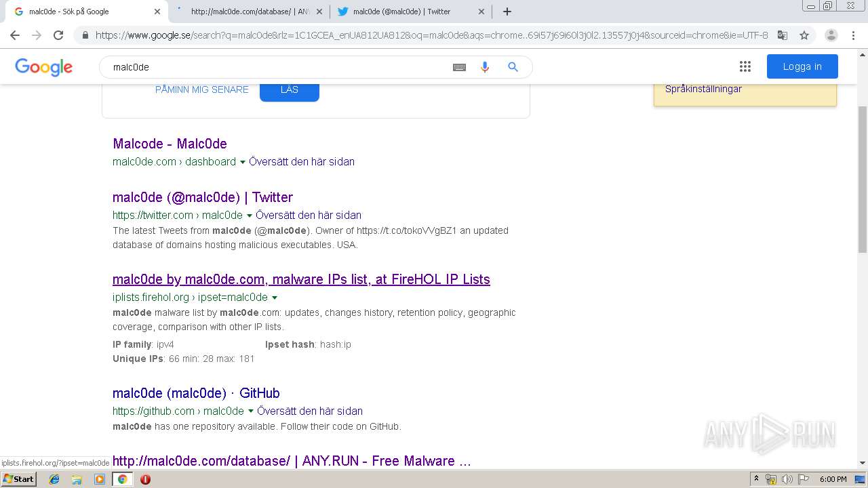Click the red stop icon in taskbar
Image resolution: width=868 pixels, height=488 pixels.
point(145,479)
